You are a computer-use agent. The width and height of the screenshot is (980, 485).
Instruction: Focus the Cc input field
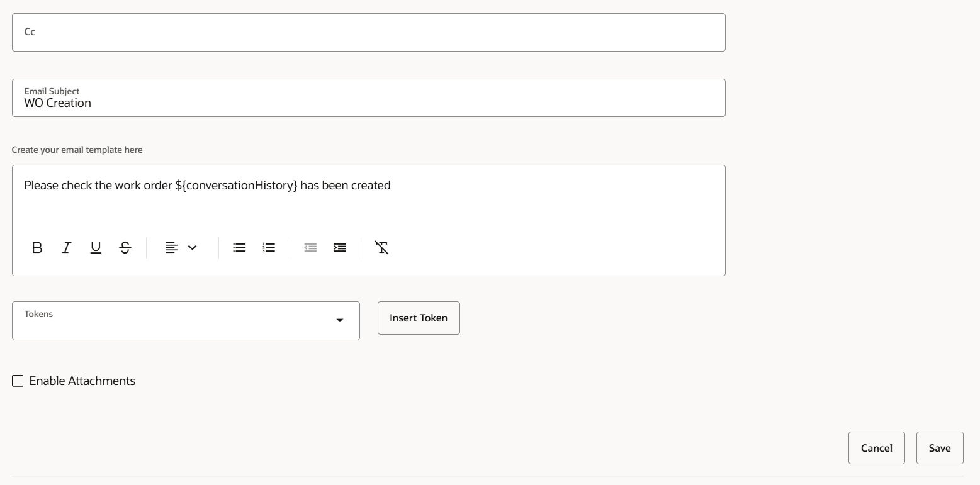[369, 32]
